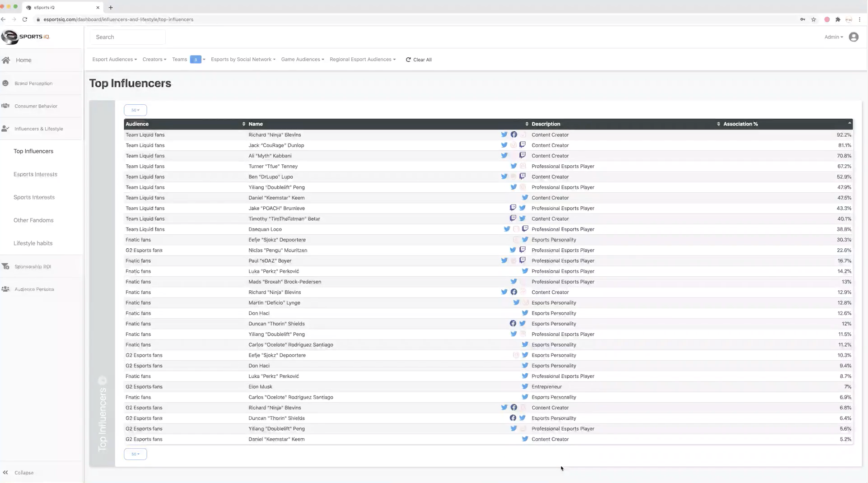
Task: Open Twitter icon in Turner "Tfue" Tenney row
Action: click(x=513, y=166)
